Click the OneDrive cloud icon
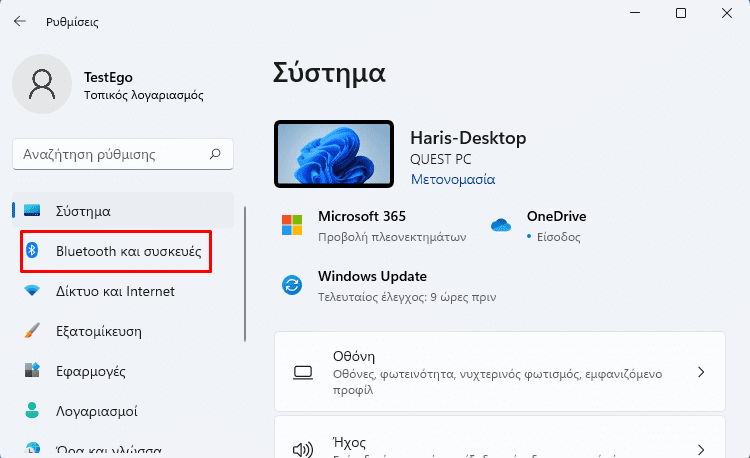Image resolution: width=750 pixels, height=458 pixels. 501,225
